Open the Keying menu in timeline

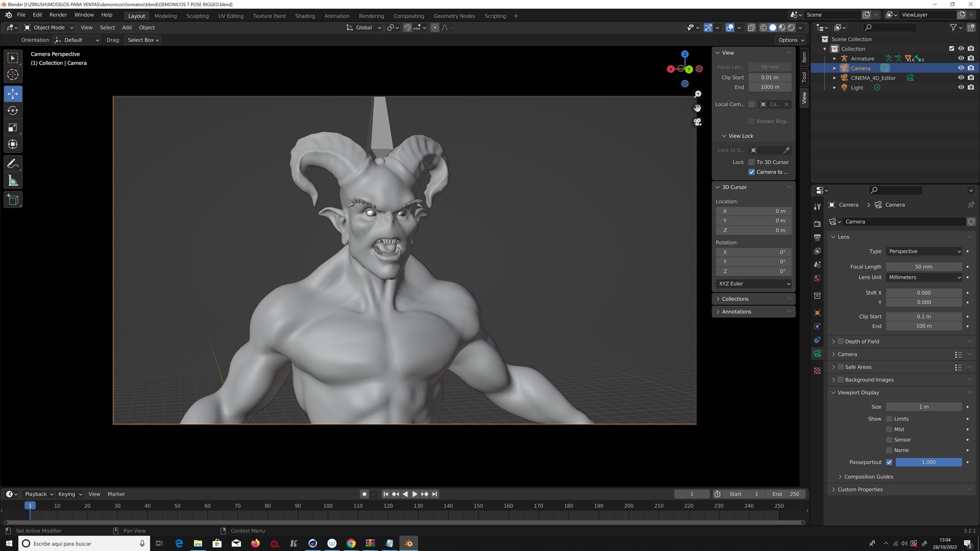(x=70, y=494)
